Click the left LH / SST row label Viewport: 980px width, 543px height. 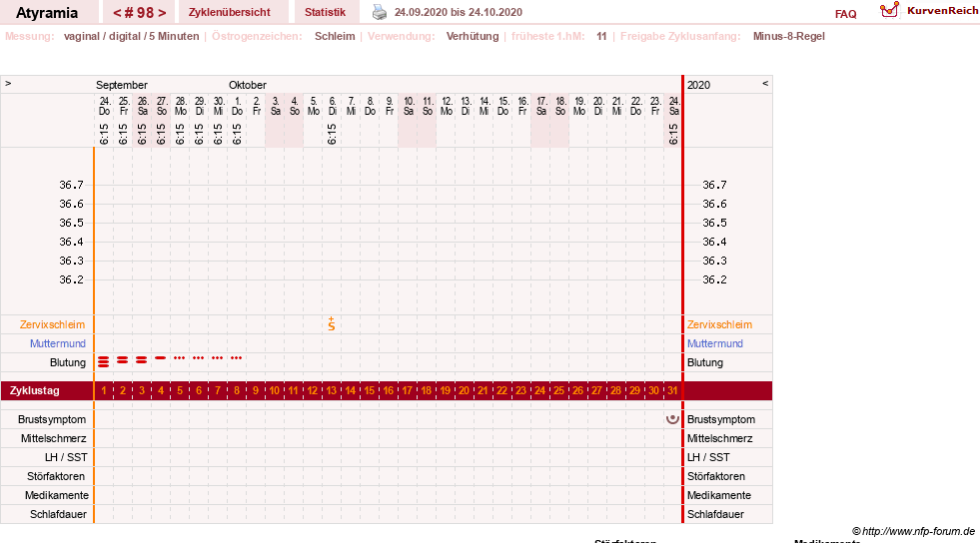point(66,457)
